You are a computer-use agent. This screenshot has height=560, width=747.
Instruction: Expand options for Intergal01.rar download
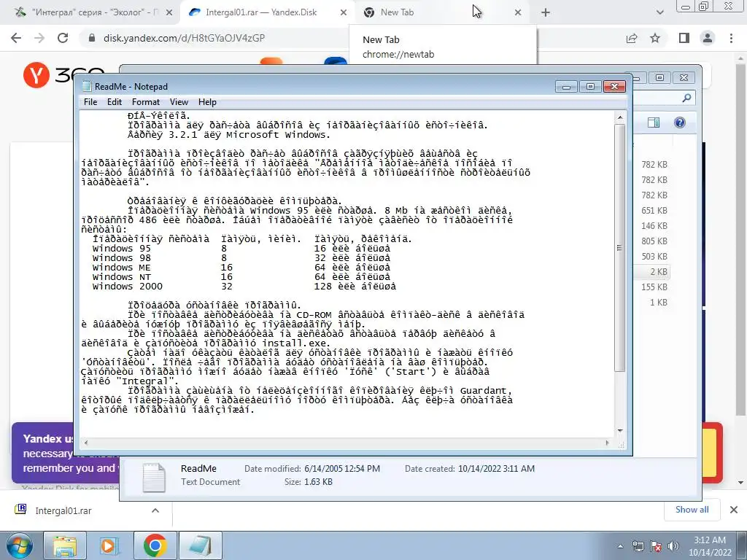(155, 510)
